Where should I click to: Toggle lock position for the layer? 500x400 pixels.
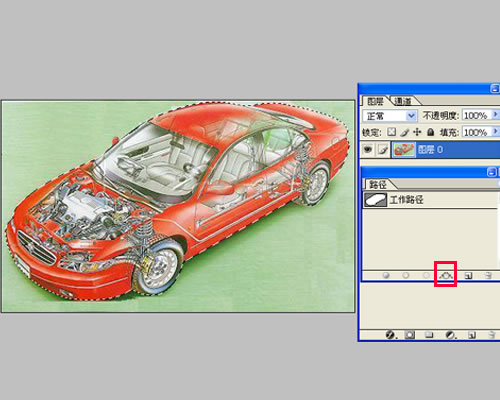point(417,132)
